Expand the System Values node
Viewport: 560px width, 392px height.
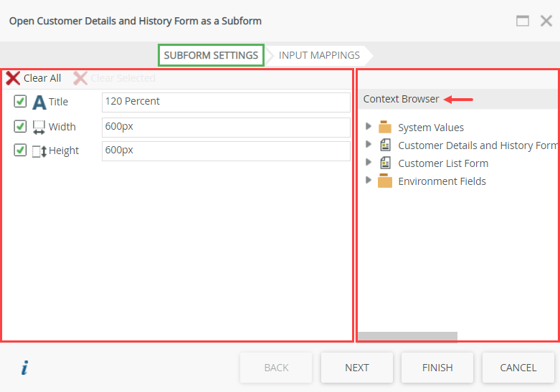click(369, 126)
